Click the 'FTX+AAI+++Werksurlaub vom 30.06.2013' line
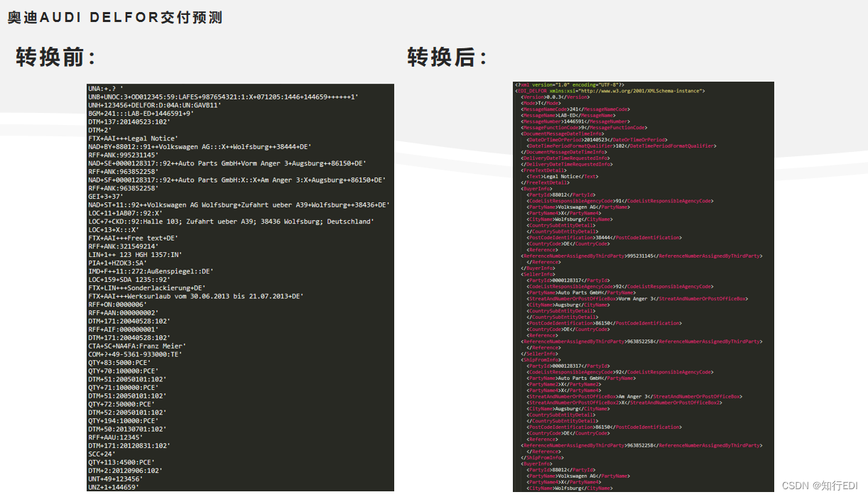This screenshot has height=497, width=868. click(196, 296)
